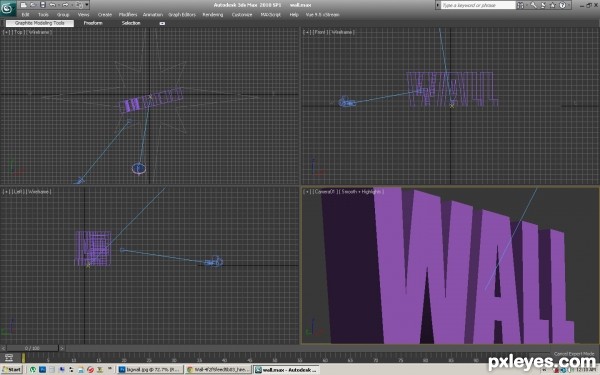The width and height of the screenshot is (600, 375).
Task: Open the Tools menu
Action: click(43, 15)
